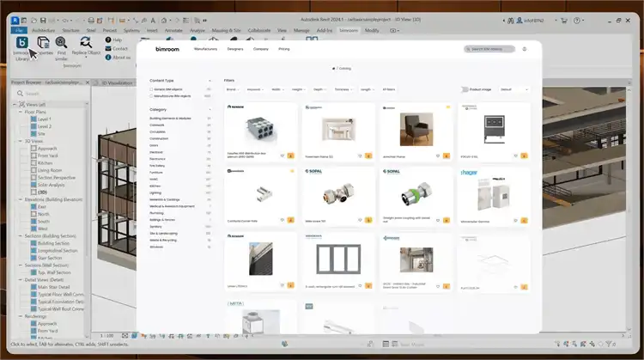Toggle the Product image switch
This screenshot has width=644, height=360.
(465, 89)
